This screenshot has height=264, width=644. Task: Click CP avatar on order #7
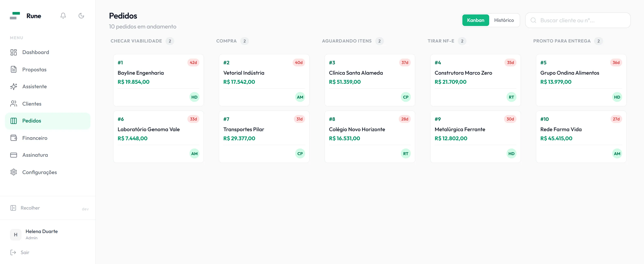[x=300, y=154]
